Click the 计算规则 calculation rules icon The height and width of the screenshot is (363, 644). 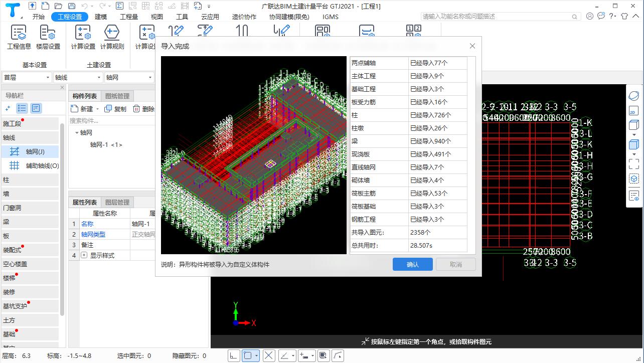point(112,38)
